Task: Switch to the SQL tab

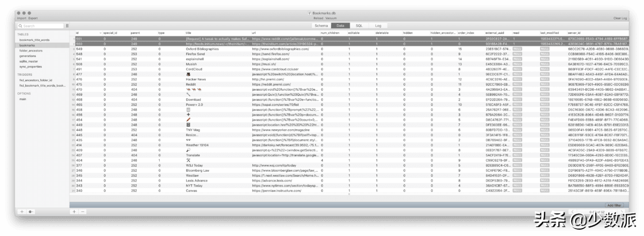Action: [359, 25]
